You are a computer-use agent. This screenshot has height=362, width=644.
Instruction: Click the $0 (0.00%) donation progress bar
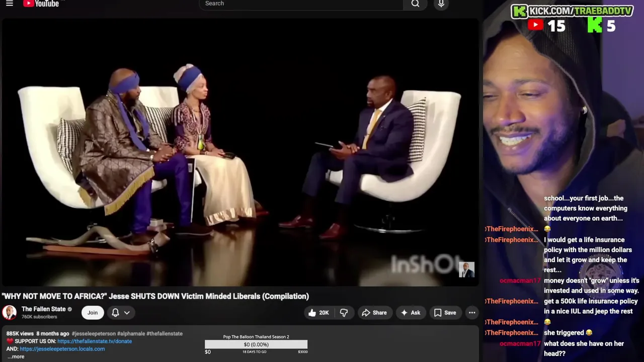[x=256, y=344]
